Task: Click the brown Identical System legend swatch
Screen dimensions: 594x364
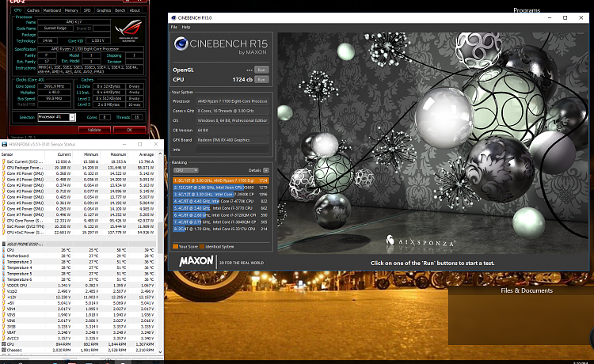Action: [202, 247]
